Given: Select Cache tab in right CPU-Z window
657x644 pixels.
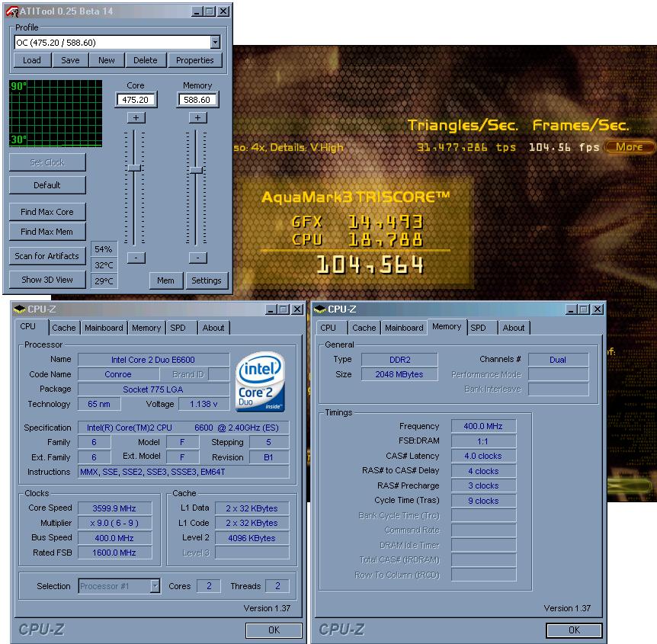Looking at the screenshot, I should (364, 328).
